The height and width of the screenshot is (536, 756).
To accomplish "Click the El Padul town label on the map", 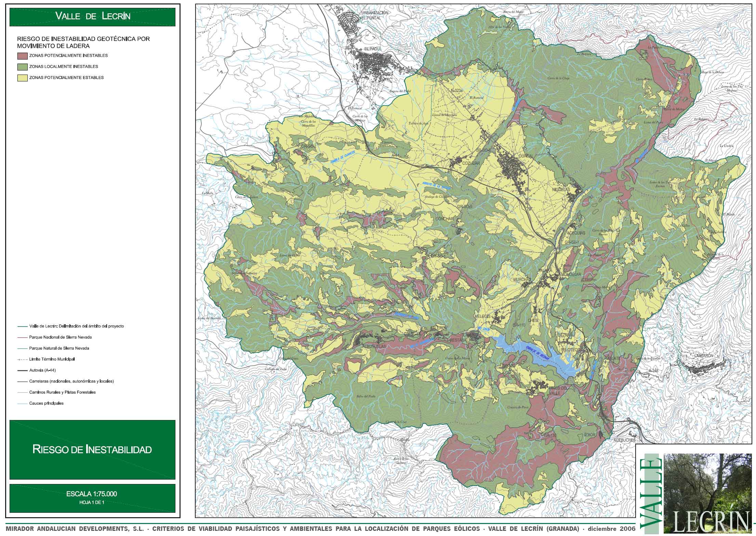I will point(372,49).
